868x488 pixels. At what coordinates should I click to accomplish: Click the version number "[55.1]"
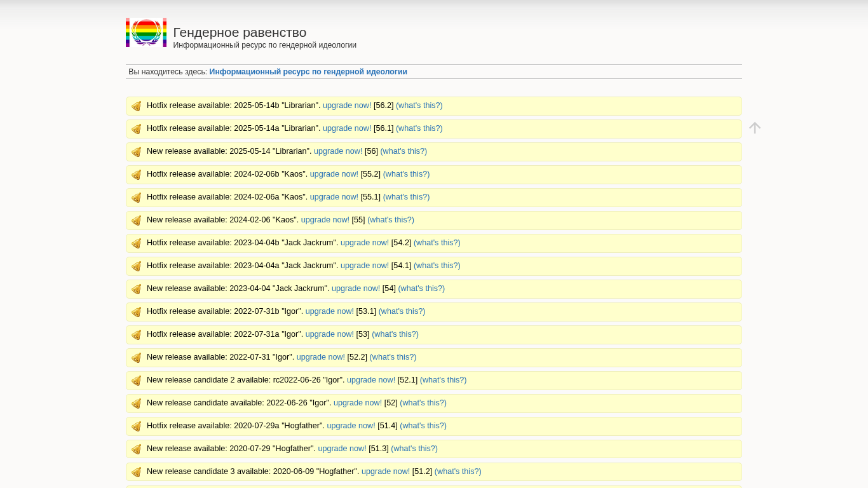point(371,197)
